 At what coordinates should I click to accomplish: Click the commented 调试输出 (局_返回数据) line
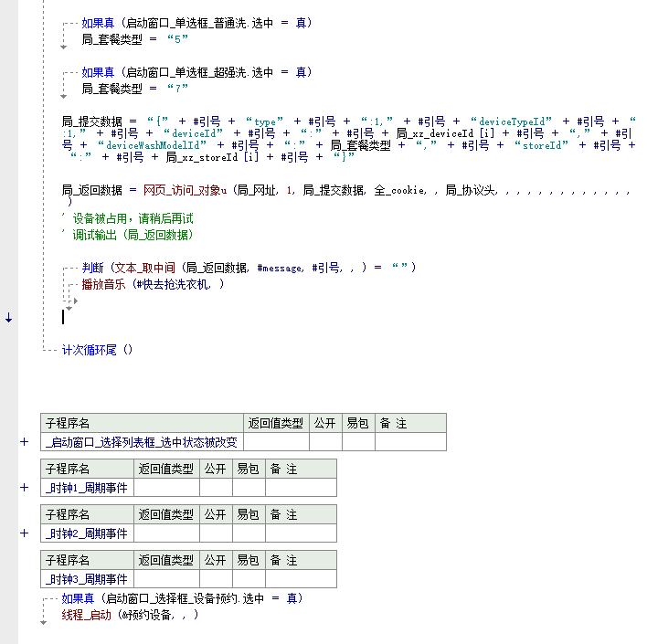133,235
